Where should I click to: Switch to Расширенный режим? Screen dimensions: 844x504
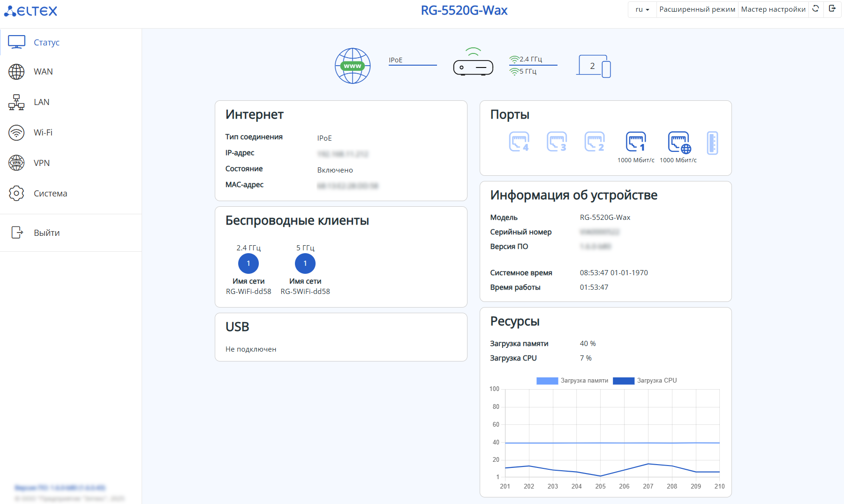click(x=697, y=9)
